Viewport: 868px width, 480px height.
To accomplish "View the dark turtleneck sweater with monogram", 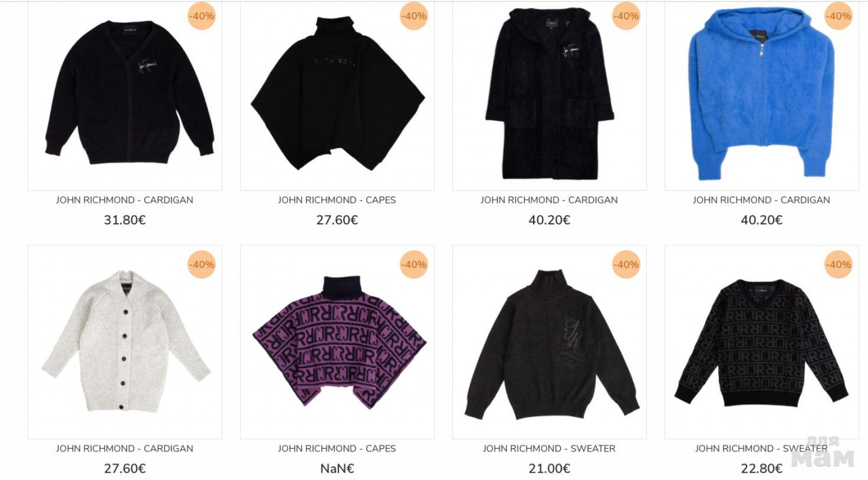I will pos(549,342).
